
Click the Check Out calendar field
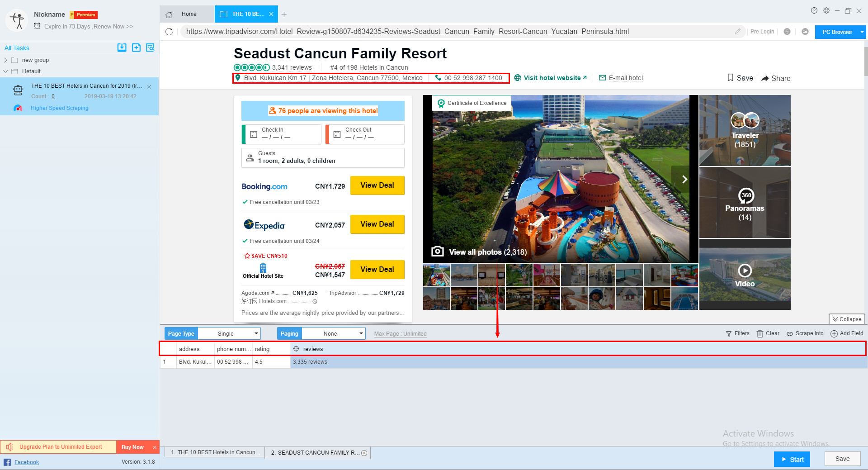pyautogui.click(x=365, y=134)
